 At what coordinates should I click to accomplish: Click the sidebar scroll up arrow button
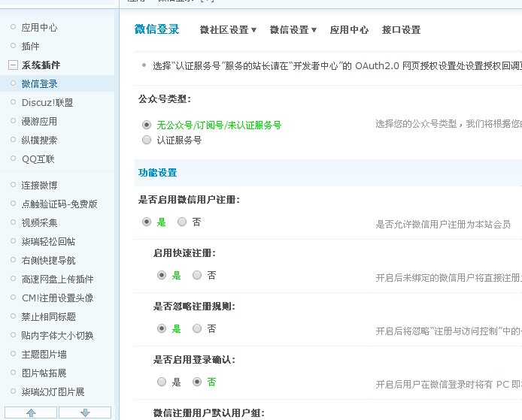[x=31, y=412]
